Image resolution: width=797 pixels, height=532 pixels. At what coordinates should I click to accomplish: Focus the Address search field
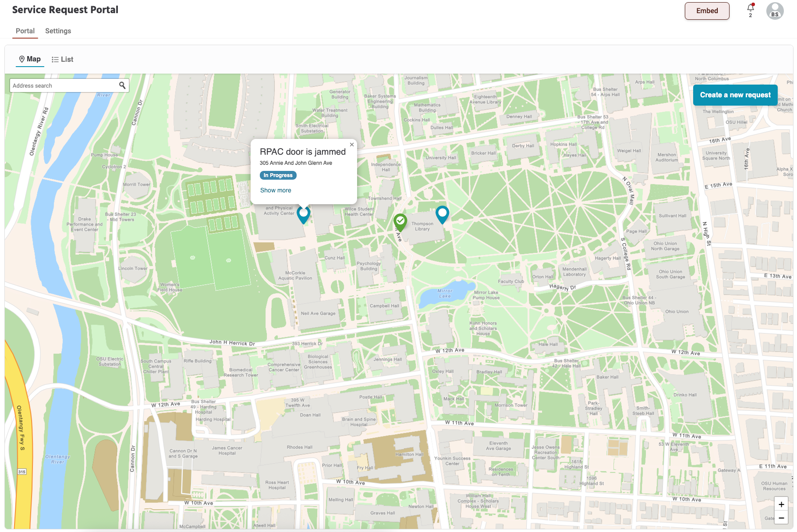click(x=69, y=85)
